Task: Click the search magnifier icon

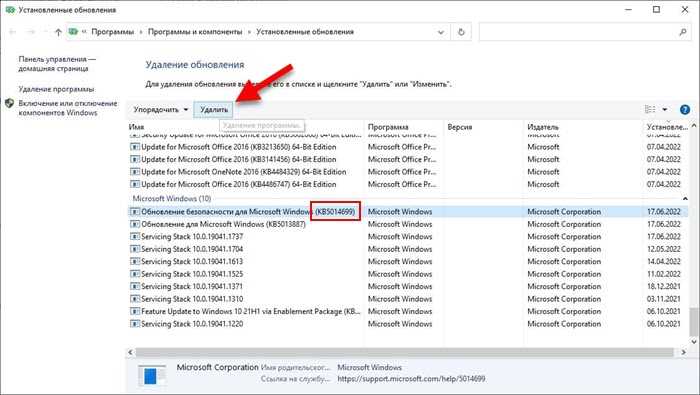Action: [x=683, y=32]
